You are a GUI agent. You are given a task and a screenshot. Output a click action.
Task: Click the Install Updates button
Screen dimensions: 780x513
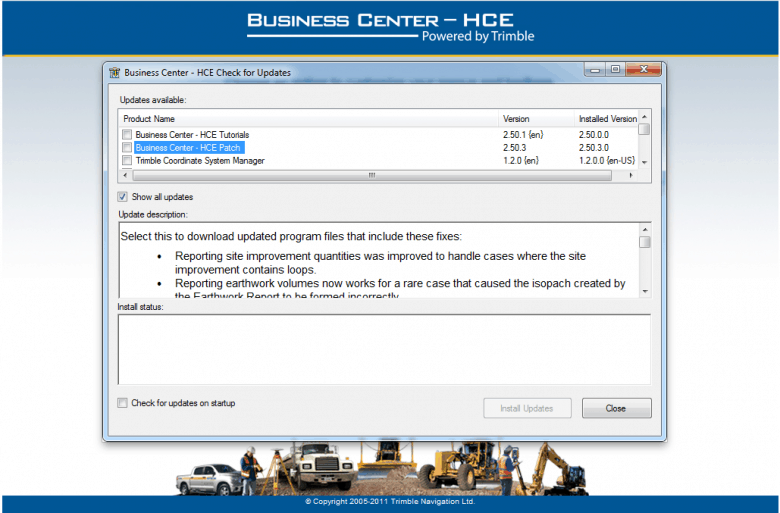(527, 408)
